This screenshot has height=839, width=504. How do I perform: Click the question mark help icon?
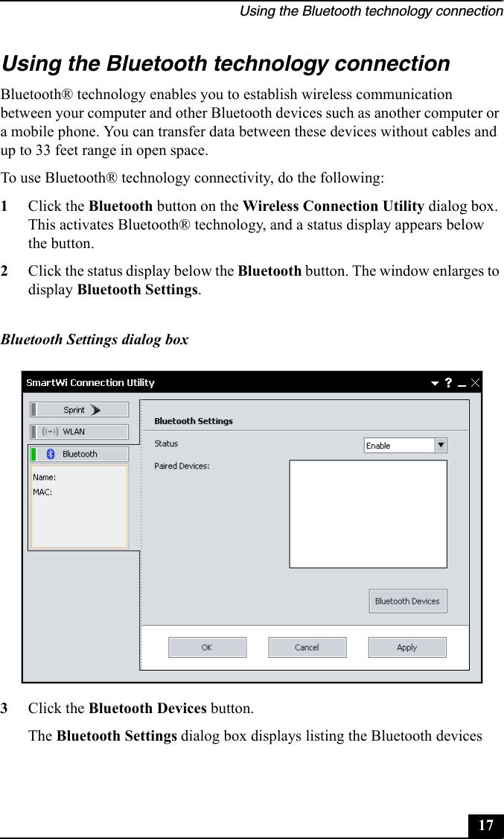point(448,382)
